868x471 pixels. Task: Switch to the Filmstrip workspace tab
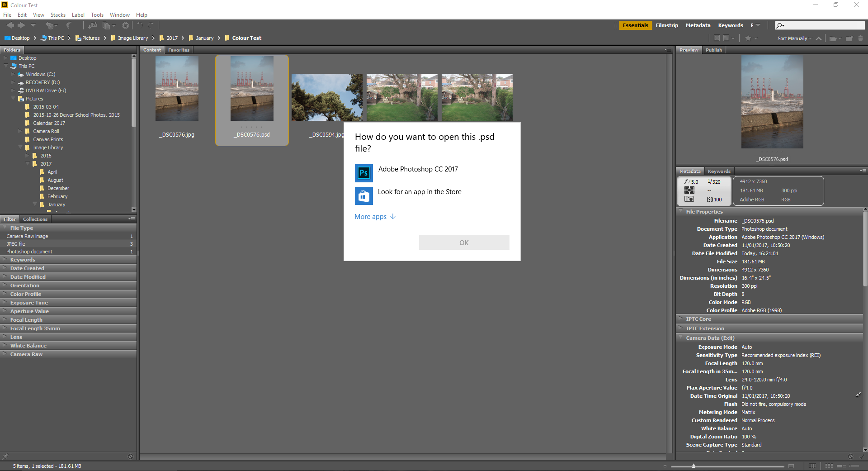(x=667, y=25)
